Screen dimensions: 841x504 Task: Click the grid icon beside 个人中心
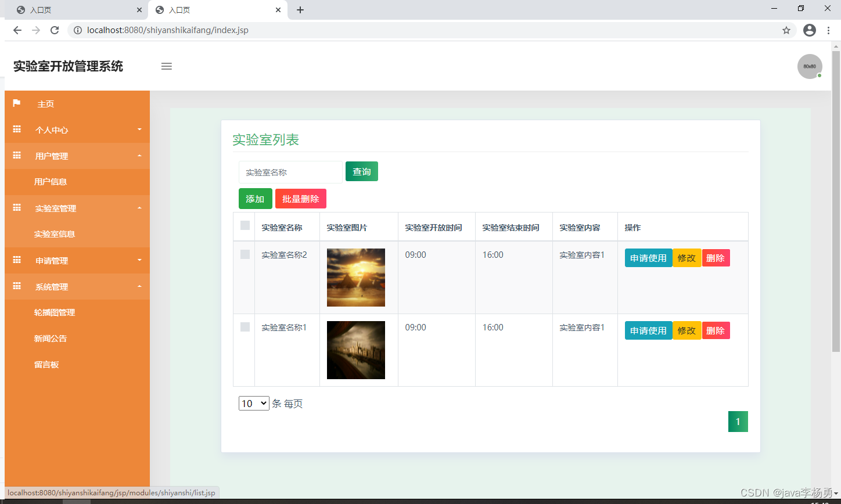pos(17,129)
